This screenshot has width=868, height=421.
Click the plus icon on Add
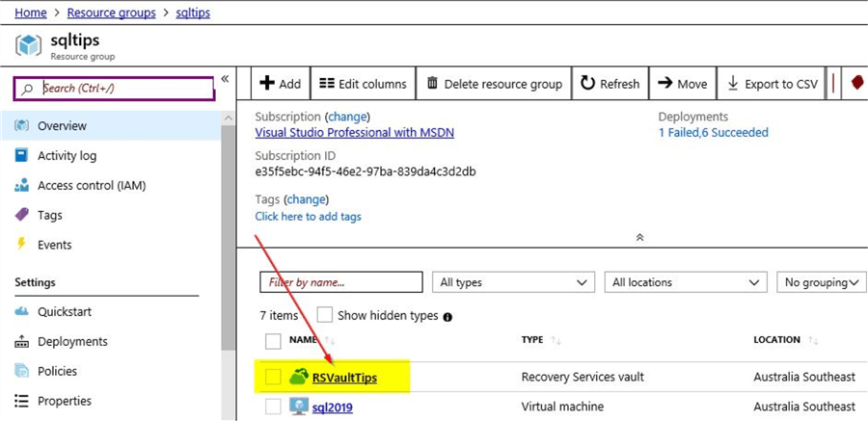[x=267, y=84]
